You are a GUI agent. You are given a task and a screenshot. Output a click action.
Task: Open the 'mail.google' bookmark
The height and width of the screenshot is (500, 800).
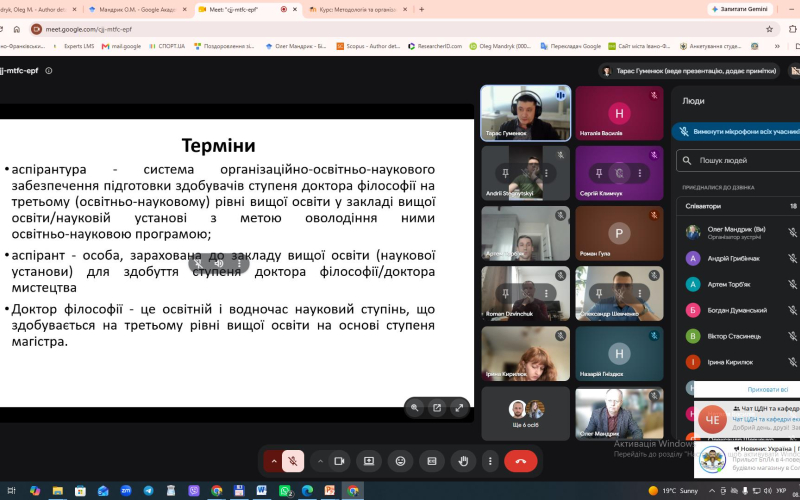[x=121, y=46]
